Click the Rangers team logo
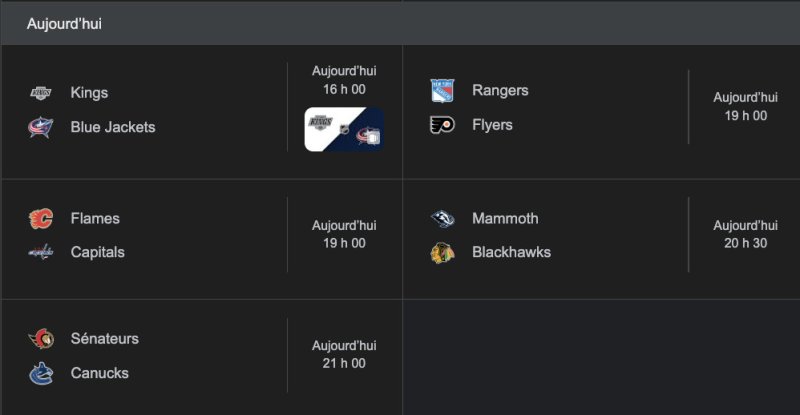 [x=442, y=91]
